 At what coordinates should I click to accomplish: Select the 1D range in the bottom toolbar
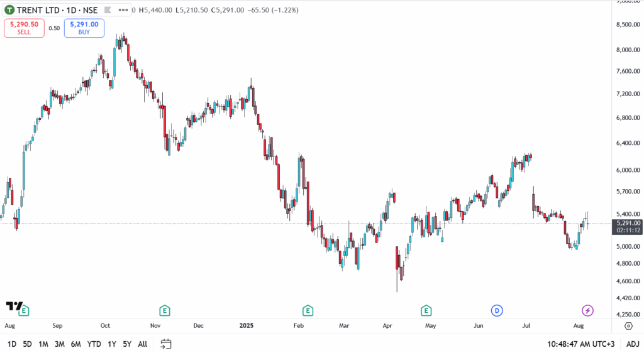12,344
